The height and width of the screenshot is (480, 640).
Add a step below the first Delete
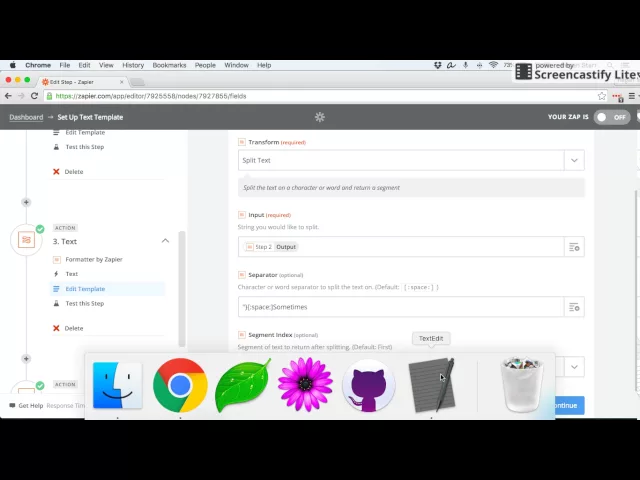tap(26, 202)
